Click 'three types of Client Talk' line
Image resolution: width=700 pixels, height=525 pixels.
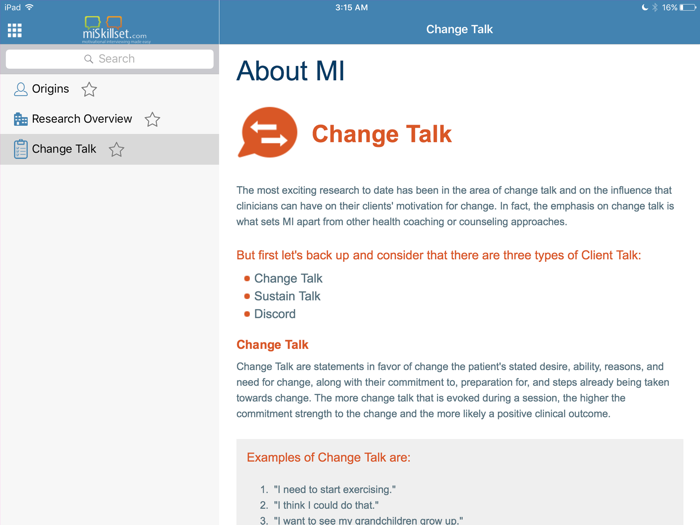coord(438,255)
